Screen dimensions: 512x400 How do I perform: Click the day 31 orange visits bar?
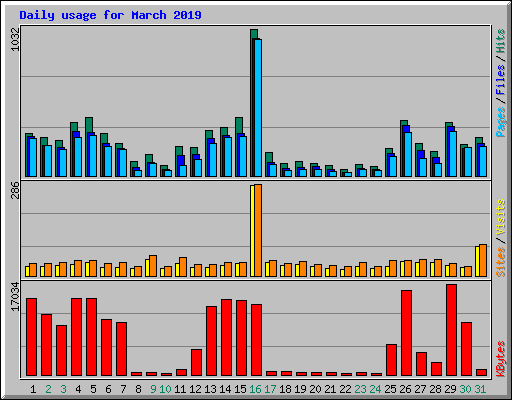[x=483, y=260]
